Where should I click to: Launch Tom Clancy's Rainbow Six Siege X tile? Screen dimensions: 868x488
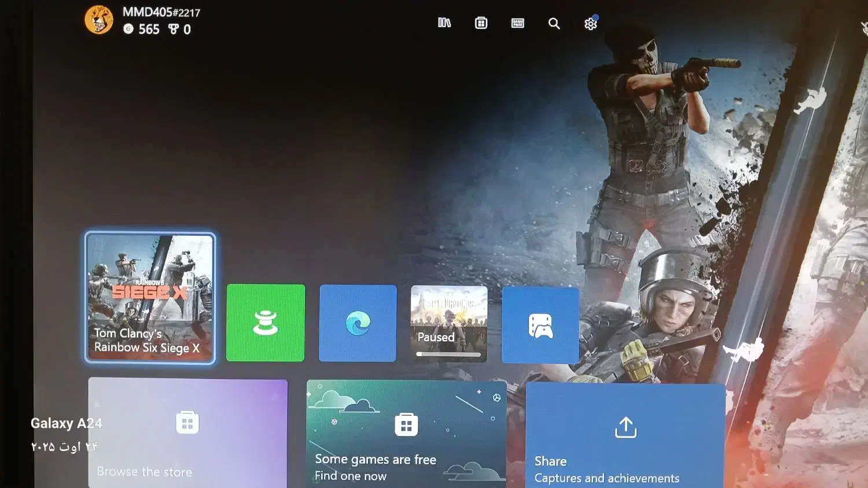point(150,298)
